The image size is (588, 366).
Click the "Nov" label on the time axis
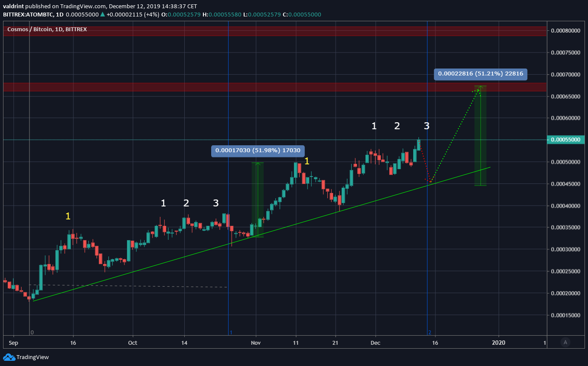point(255,343)
